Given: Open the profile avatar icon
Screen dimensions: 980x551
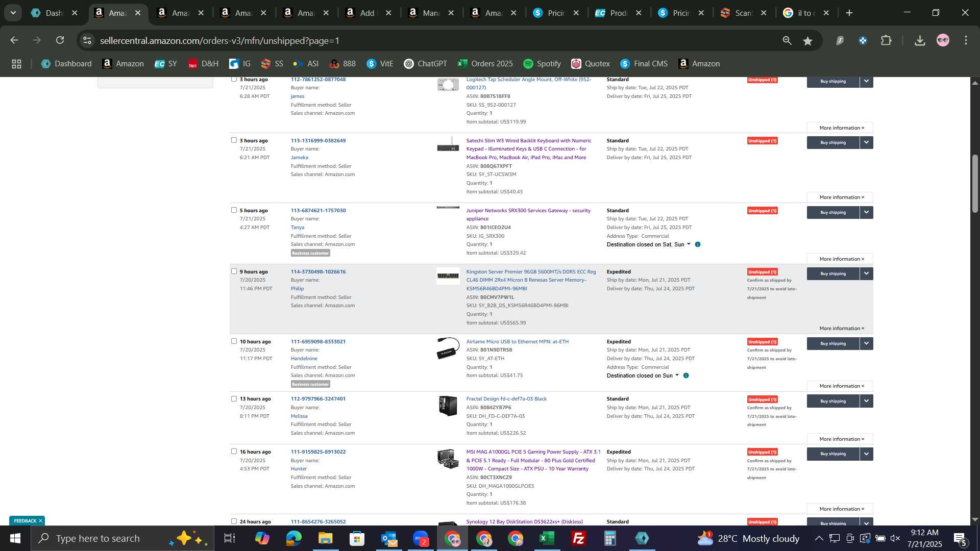Looking at the screenshot, I should click(943, 41).
